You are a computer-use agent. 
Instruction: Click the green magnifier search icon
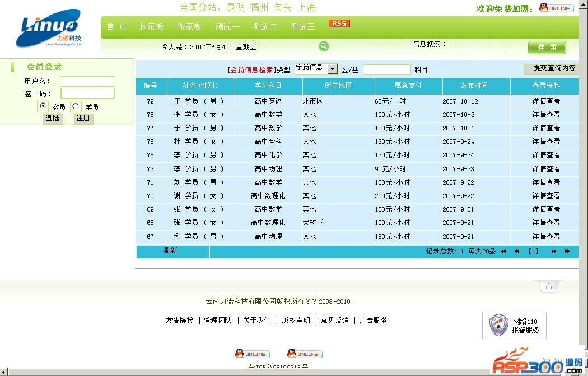coord(324,46)
